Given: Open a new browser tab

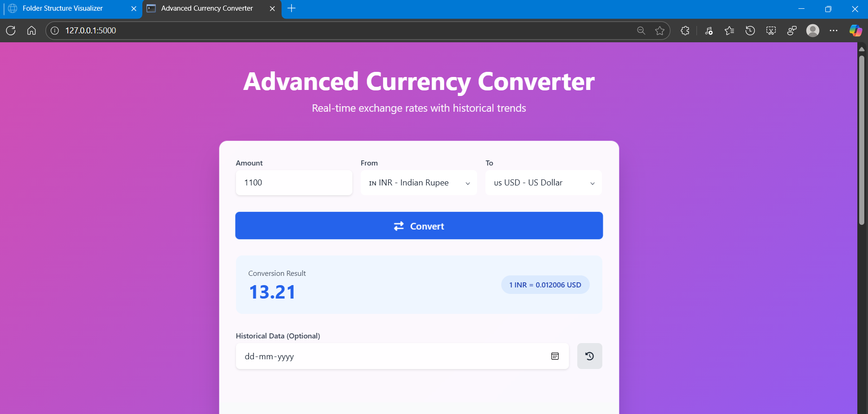Looking at the screenshot, I should click(292, 8).
